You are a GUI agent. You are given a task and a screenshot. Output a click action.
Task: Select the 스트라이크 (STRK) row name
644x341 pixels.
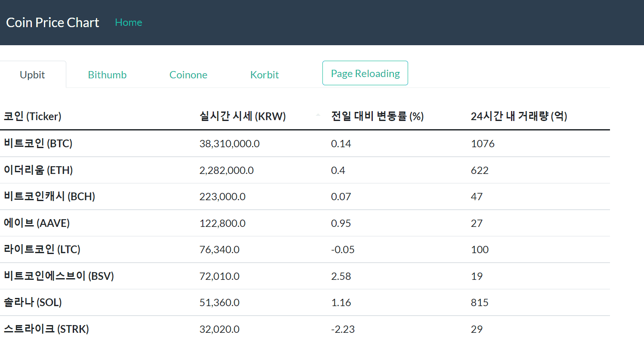[x=46, y=329]
